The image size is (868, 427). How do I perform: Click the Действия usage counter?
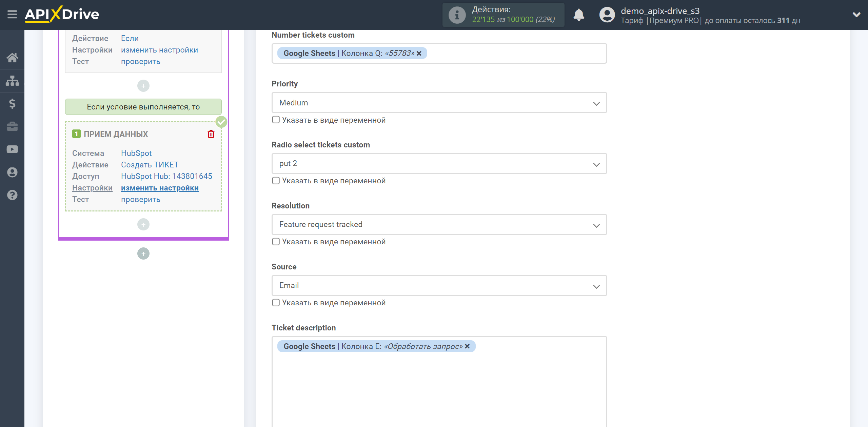[x=503, y=15]
